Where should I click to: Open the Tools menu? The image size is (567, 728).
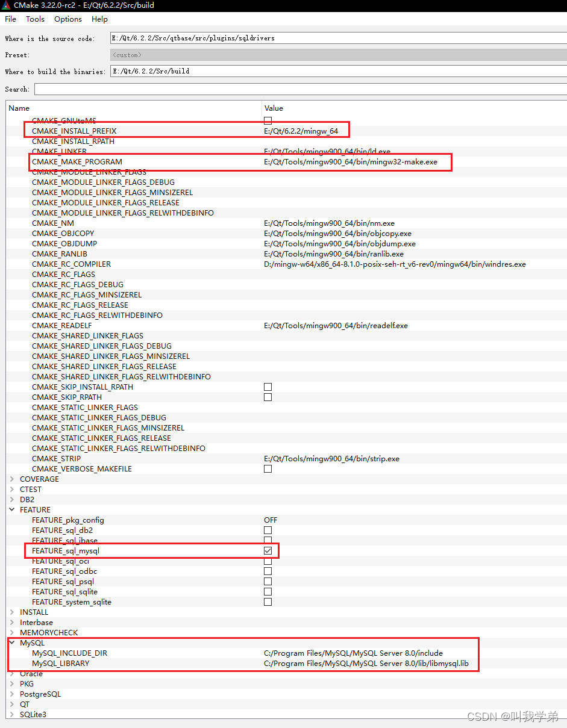[36, 19]
